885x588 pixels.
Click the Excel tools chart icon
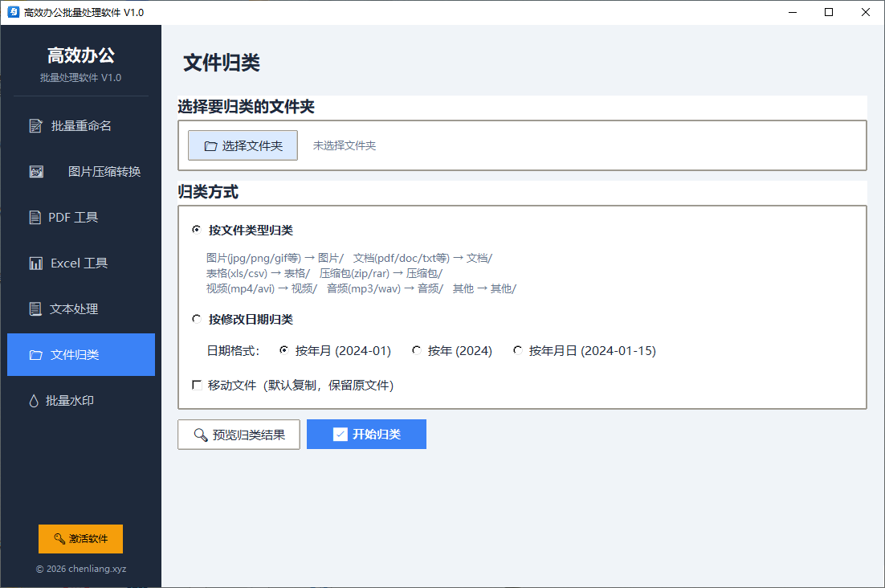(35, 263)
